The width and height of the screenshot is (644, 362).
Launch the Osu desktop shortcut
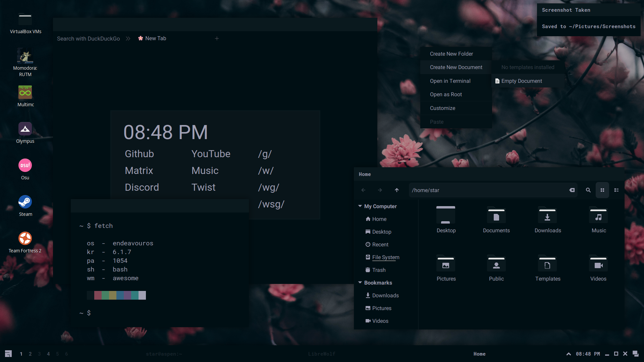[25, 166]
